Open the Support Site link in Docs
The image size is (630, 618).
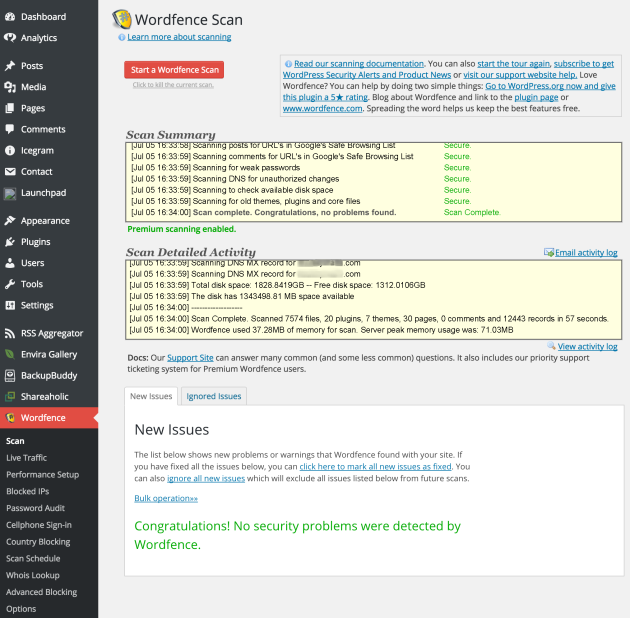point(190,358)
